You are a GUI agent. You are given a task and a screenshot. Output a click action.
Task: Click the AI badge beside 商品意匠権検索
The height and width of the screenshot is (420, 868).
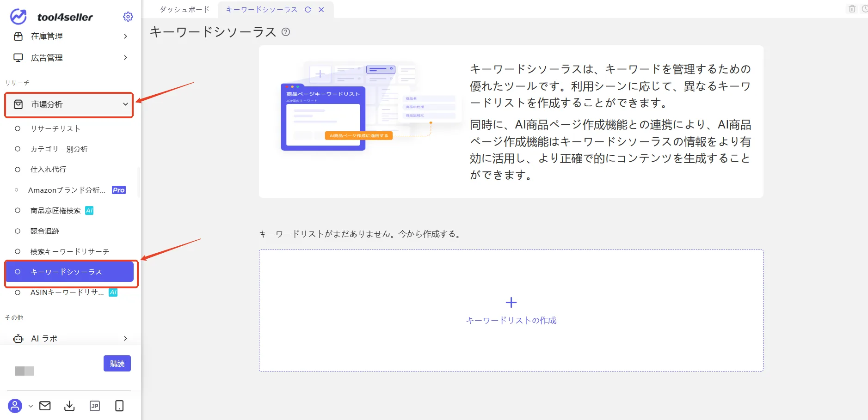[x=89, y=210]
